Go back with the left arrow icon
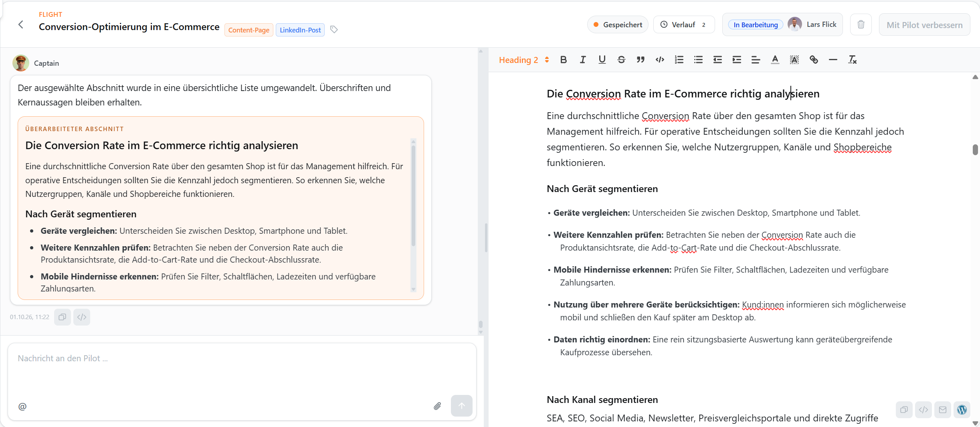980x427 pixels. (x=21, y=25)
